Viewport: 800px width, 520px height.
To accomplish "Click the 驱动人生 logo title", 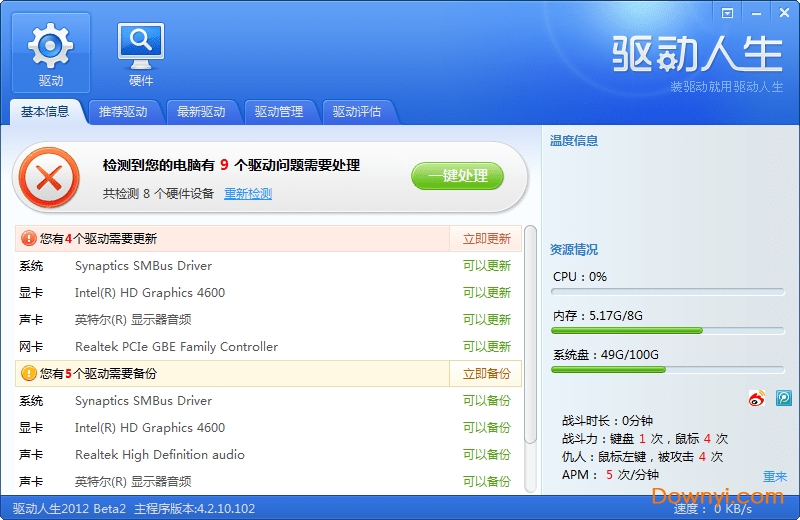I will tap(697, 54).
